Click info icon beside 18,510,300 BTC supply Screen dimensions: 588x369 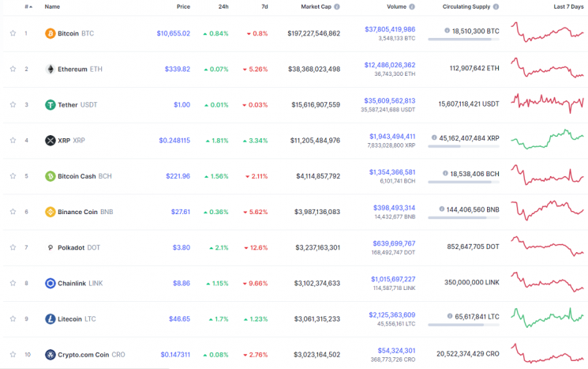447,30
